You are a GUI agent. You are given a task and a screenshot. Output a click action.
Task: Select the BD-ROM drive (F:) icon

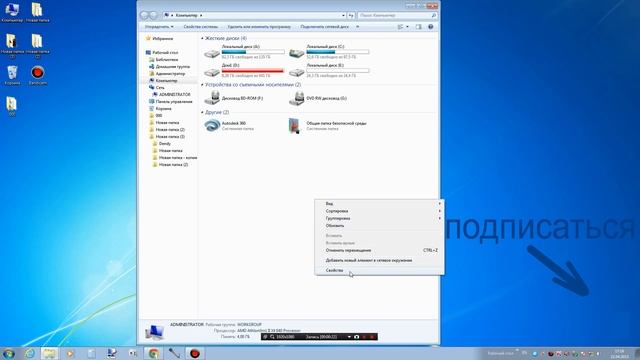tap(212, 98)
